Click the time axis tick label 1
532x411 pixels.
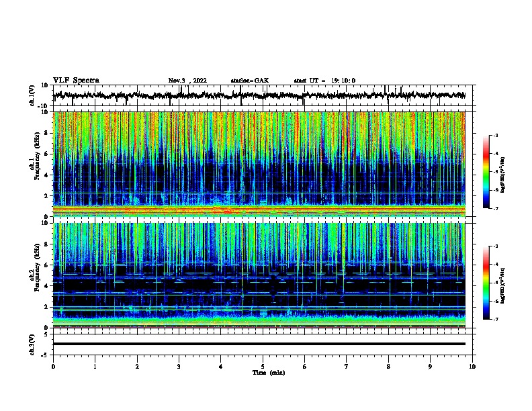95,367
